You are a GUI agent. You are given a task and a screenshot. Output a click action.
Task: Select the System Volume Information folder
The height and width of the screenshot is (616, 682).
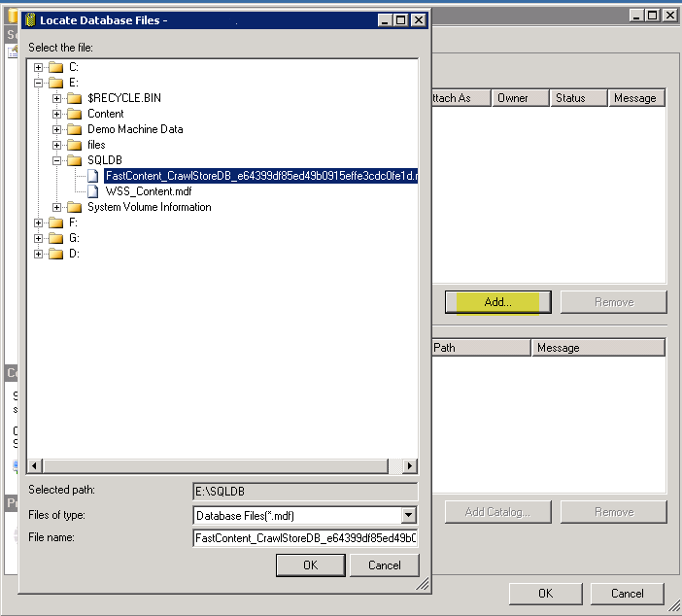(150, 207)
